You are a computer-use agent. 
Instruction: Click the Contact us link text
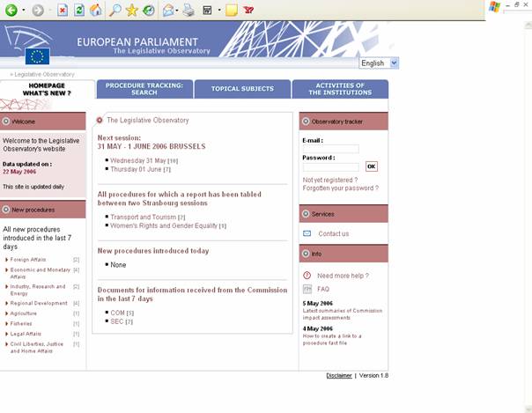click(x=333, y=233)
